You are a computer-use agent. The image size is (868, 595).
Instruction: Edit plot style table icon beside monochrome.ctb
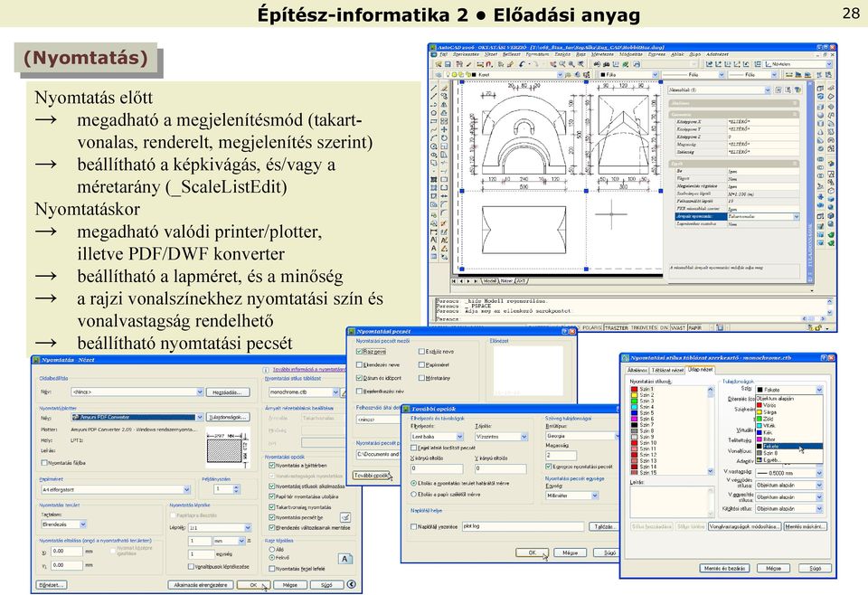tap(344, 392)
